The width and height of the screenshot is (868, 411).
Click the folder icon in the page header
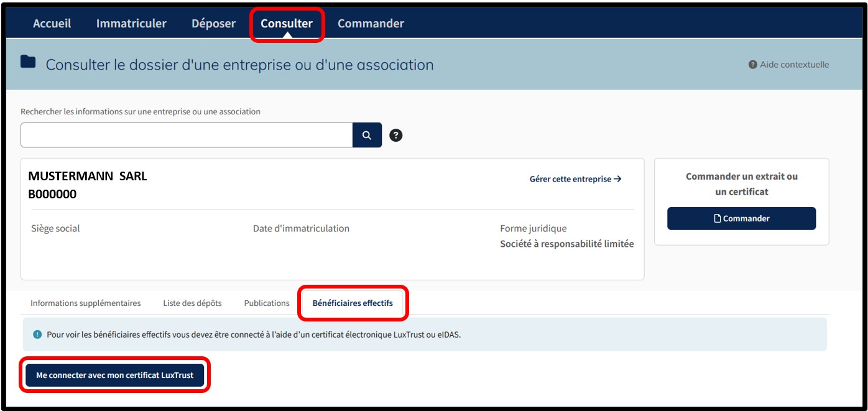(x=28, y=62)
